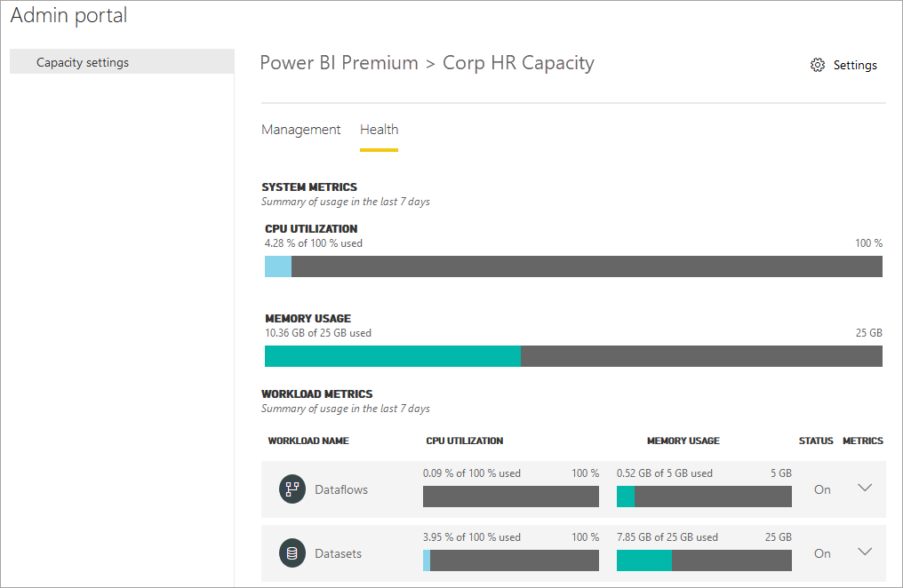
Task: Click the '3.95 % of 100 % used' text
Action: click(472, 537)
